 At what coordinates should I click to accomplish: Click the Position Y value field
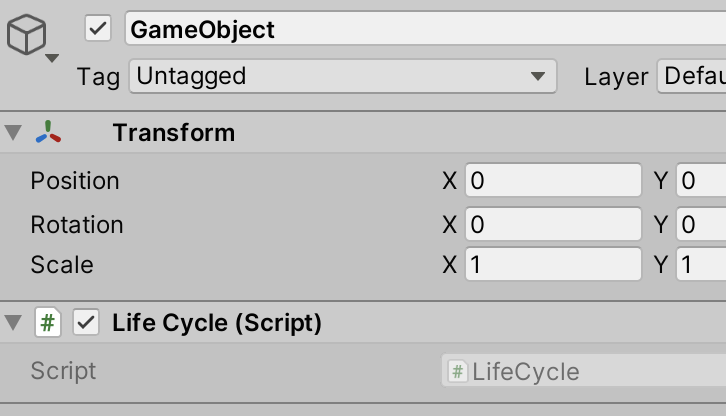(701, 180)
